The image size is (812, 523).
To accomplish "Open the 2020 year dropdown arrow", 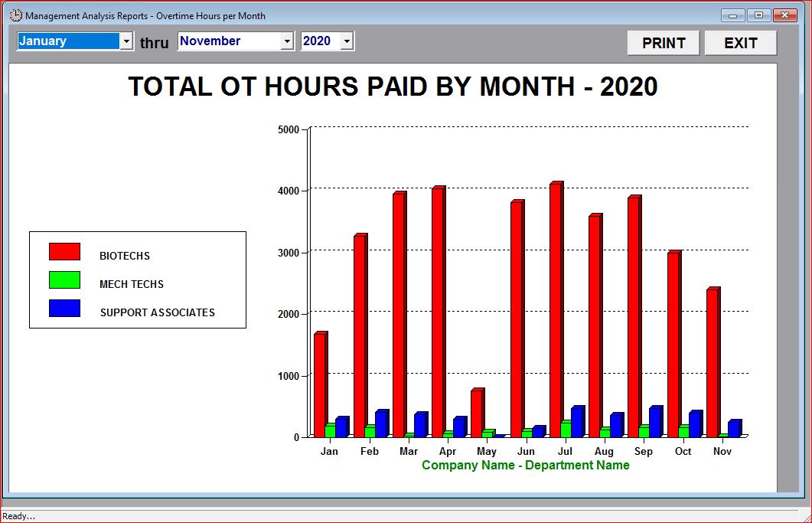I will [x=347, y=41].
